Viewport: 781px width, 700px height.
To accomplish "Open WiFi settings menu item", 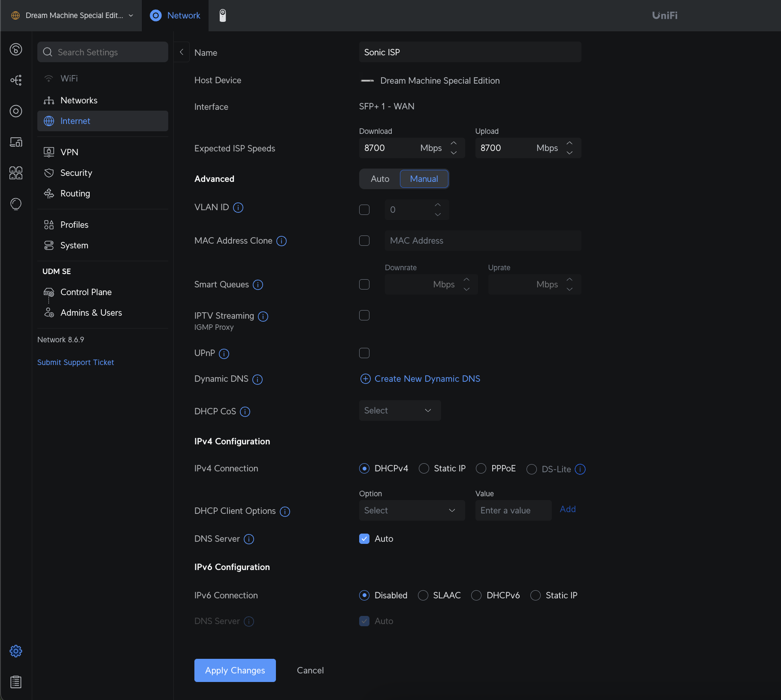I will [103, 78].
